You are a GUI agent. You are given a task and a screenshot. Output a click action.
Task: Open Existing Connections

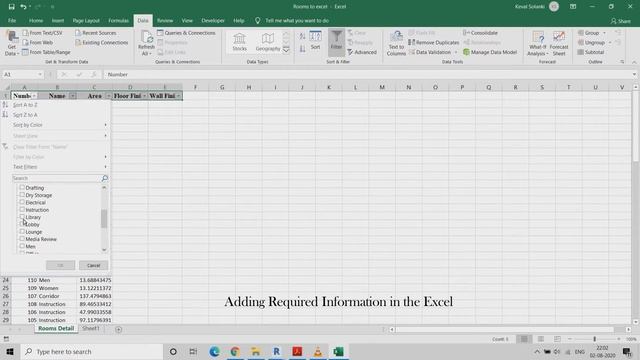point(102,42)
